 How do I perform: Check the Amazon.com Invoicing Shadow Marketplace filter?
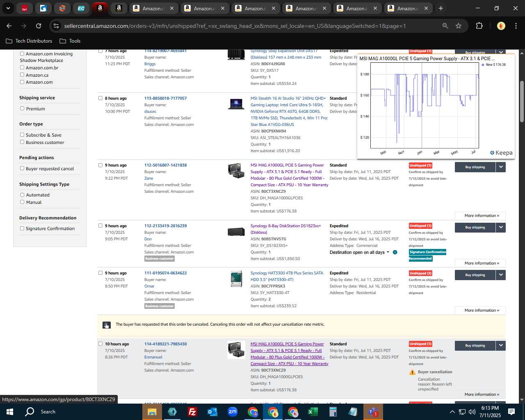[x=22, y=54]
